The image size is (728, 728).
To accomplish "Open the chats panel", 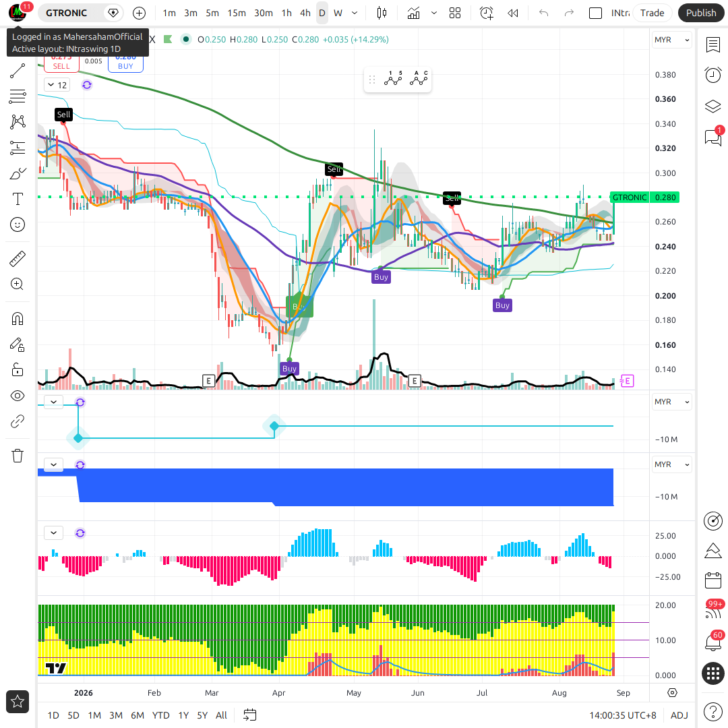I will [x=713, y=137].
